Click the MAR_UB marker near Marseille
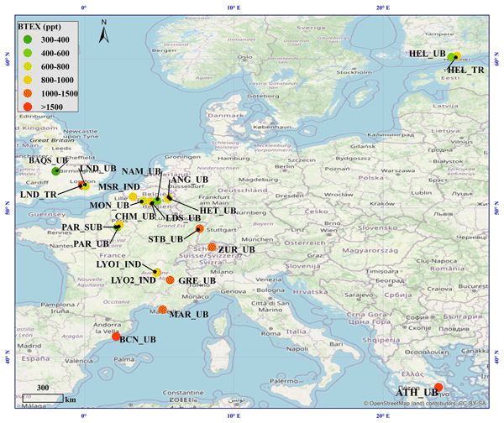The width and height of the screenshot is (504, 423). (163, 310)
